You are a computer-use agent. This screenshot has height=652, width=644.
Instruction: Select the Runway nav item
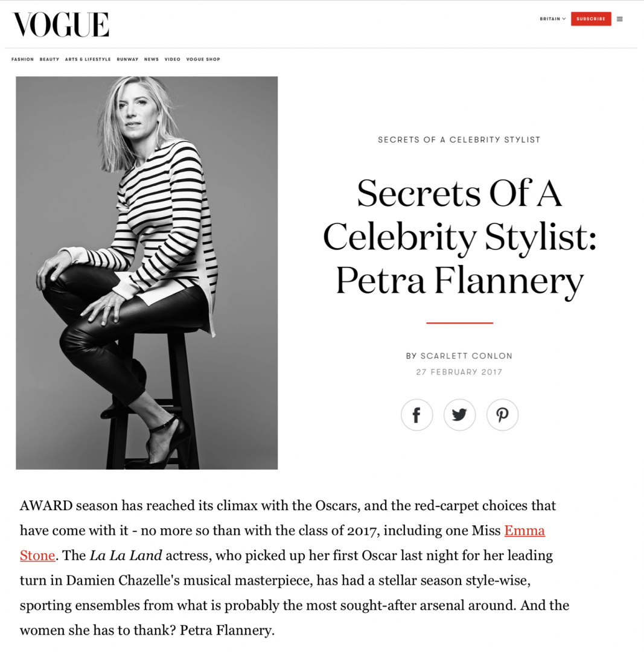click(x=127, y=59)
